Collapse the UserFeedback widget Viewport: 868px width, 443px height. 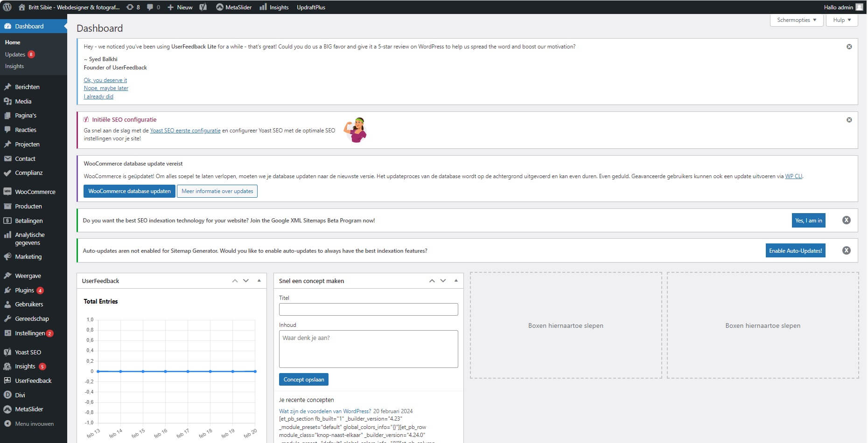[259, 280]
